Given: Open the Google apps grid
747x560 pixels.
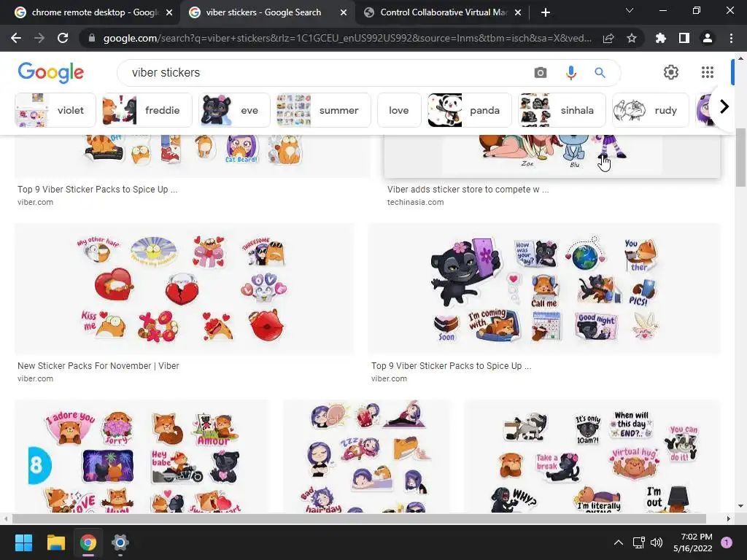Looking at the screenshot, I should 708,72.
